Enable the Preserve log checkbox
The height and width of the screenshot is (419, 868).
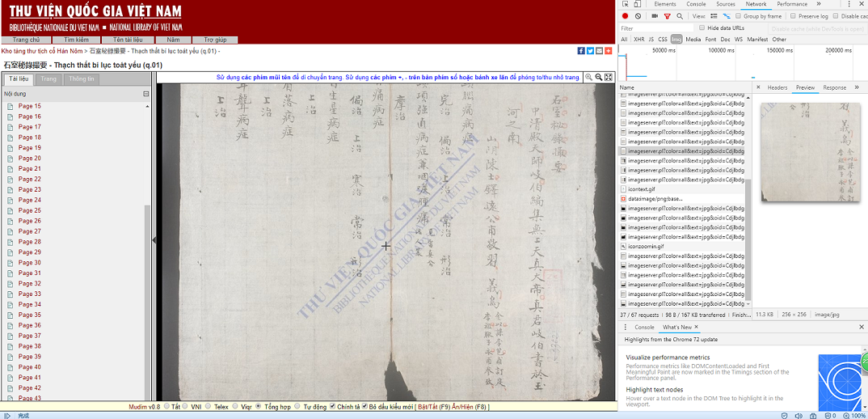pyautogui.click(x=793, y=16)
